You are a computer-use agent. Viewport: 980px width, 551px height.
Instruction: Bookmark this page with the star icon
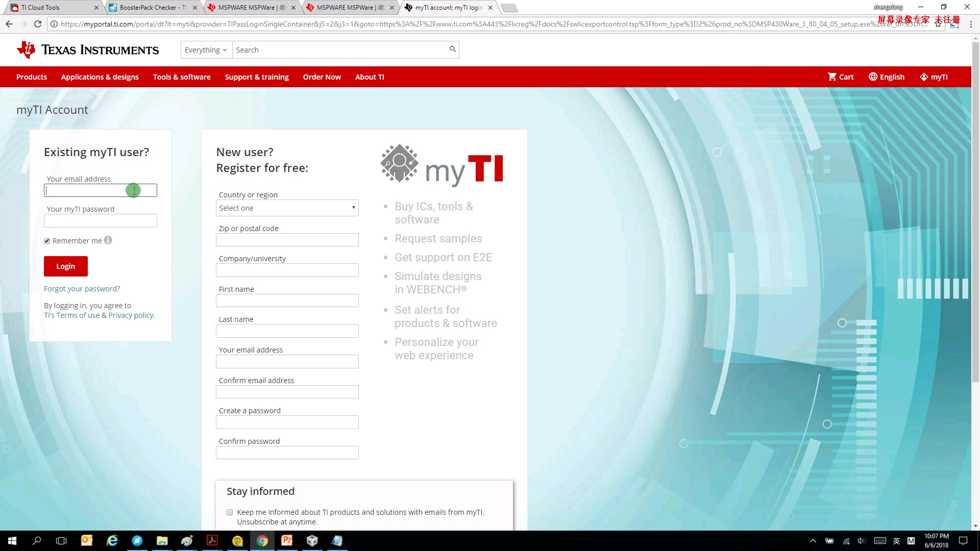(938, 24)
